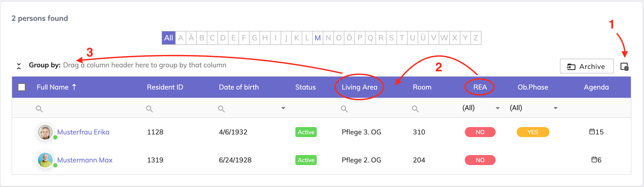The height and width of the screenshot is (187, 644).
Task: Open Musterfrau Erika's profile link
Action: (x=83, y=132)
